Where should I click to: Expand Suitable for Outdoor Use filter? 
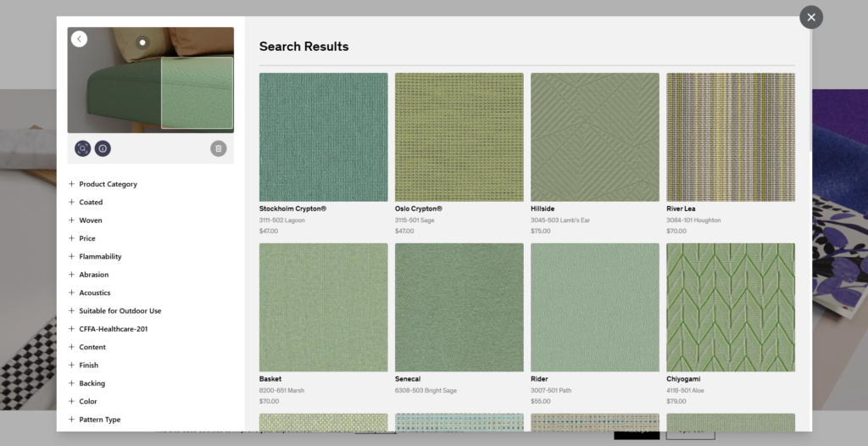click(114, 311)
